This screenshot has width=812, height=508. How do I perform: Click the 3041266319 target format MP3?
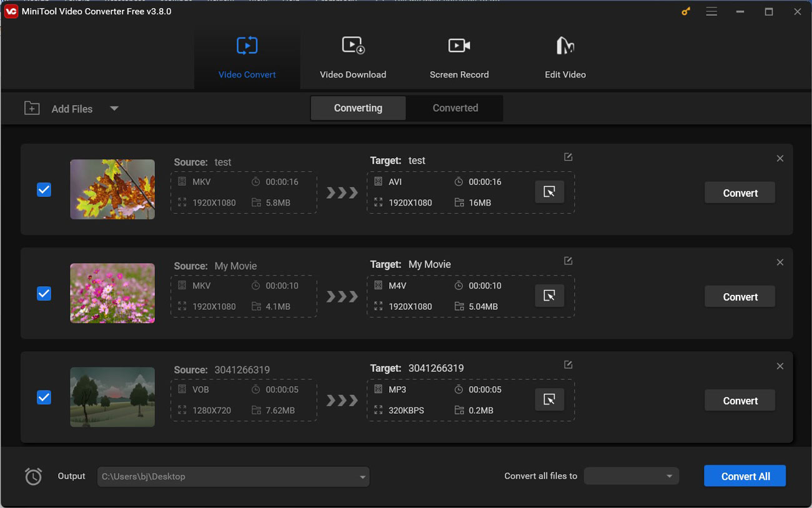click(397, 389)
